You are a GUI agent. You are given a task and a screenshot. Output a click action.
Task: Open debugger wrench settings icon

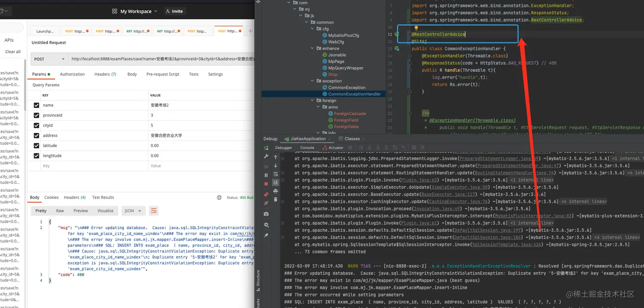[266, 156]
